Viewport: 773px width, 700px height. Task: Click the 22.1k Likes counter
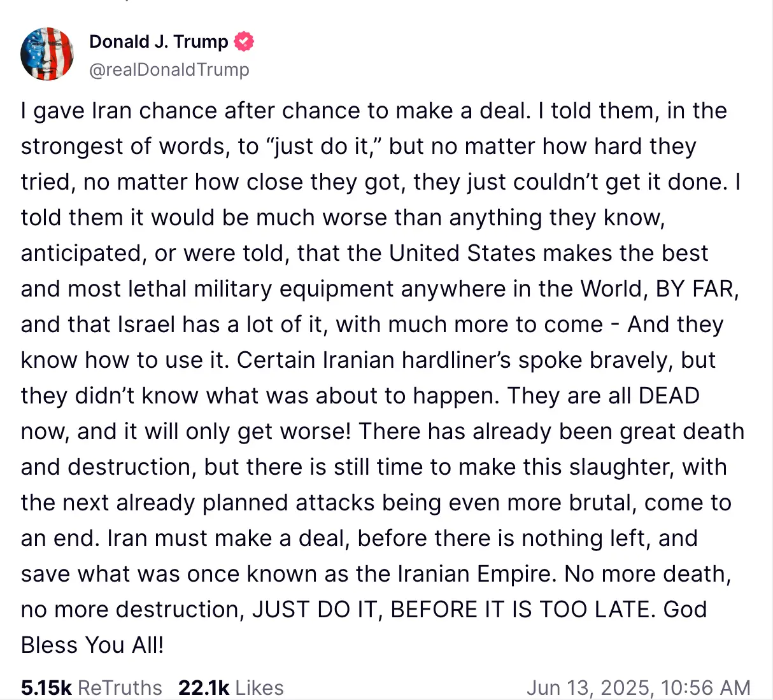(230, 687)
